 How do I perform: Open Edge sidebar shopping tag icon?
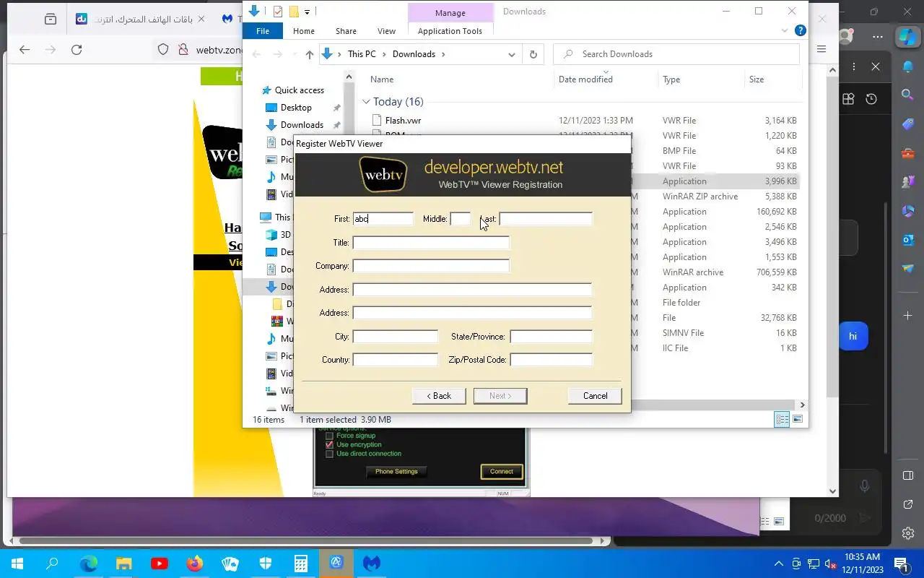(908, 124)
